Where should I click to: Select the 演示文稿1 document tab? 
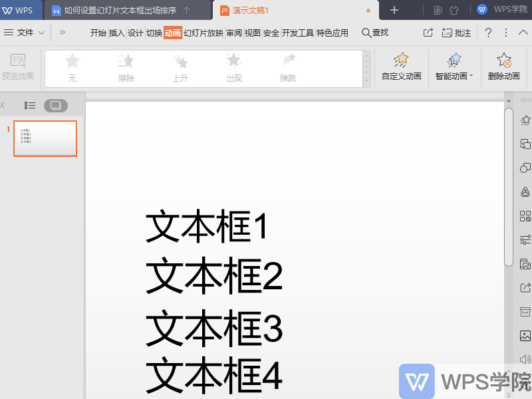251,11
